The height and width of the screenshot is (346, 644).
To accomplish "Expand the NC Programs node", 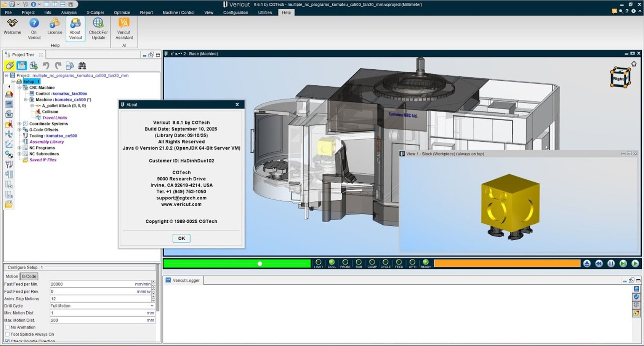I will (x=19, y=148).
